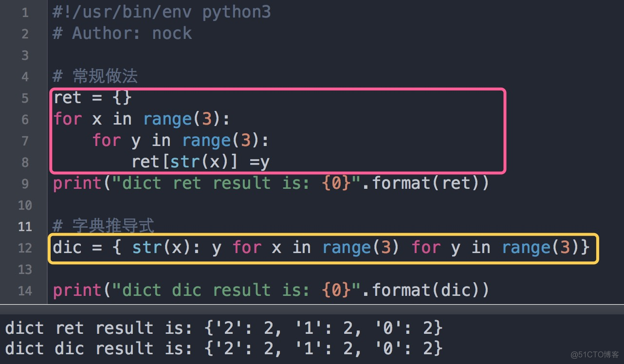Click the 'ret[str(x)] =y' statement
This screenshot has height=364, width=624.
pos(200,162)
